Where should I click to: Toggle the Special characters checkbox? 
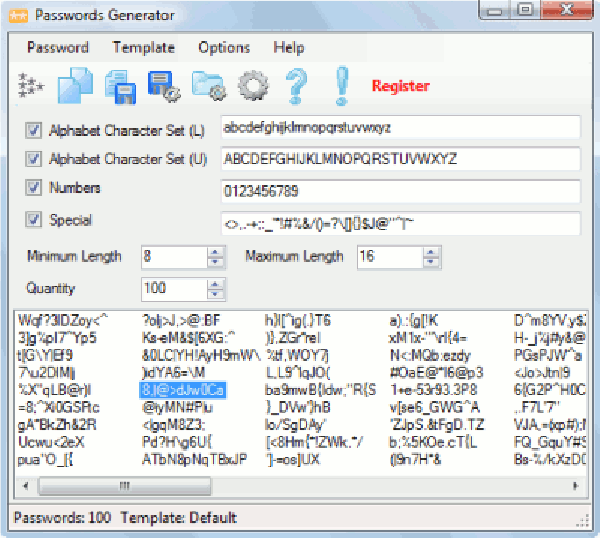click(34, 220)
